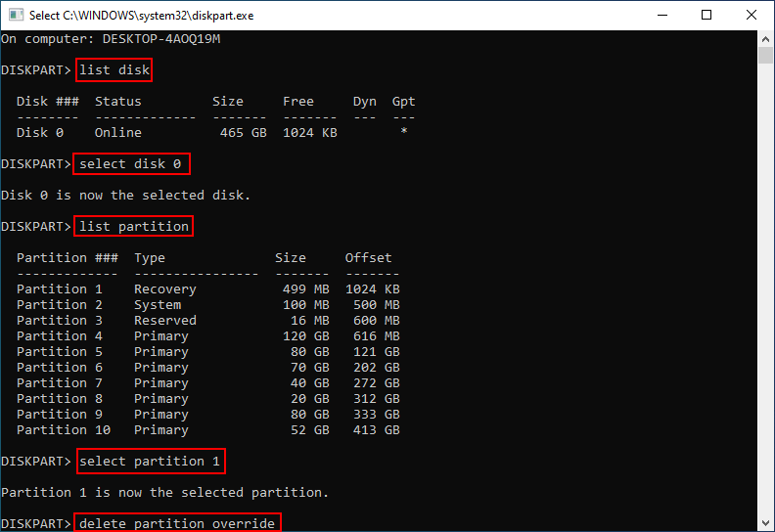The height and width of the screenshot is (532, 775).
Task: Click 'Disk 0 is now the selected disk.' message
Action: (x=125, y=196)
